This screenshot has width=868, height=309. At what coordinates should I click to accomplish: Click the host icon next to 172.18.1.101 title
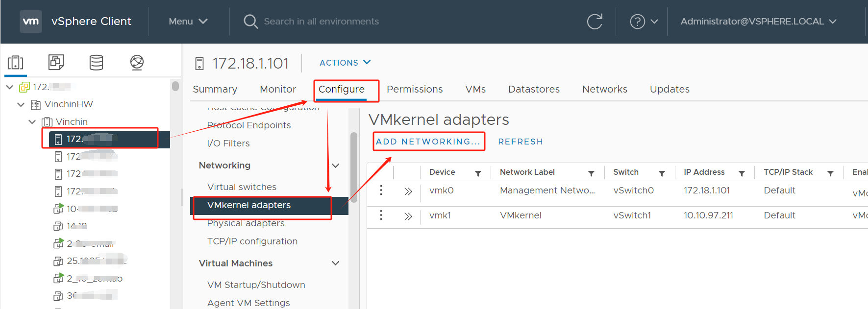click(199, 63)
